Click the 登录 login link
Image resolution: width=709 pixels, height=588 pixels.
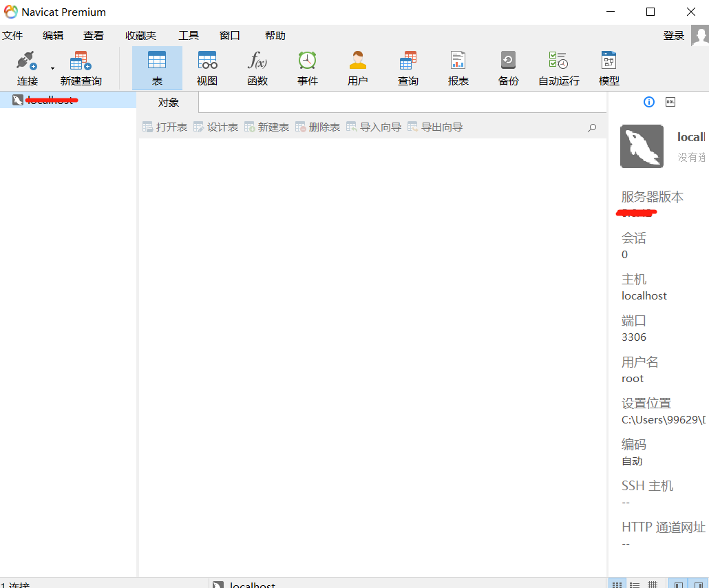coord(674,36)
